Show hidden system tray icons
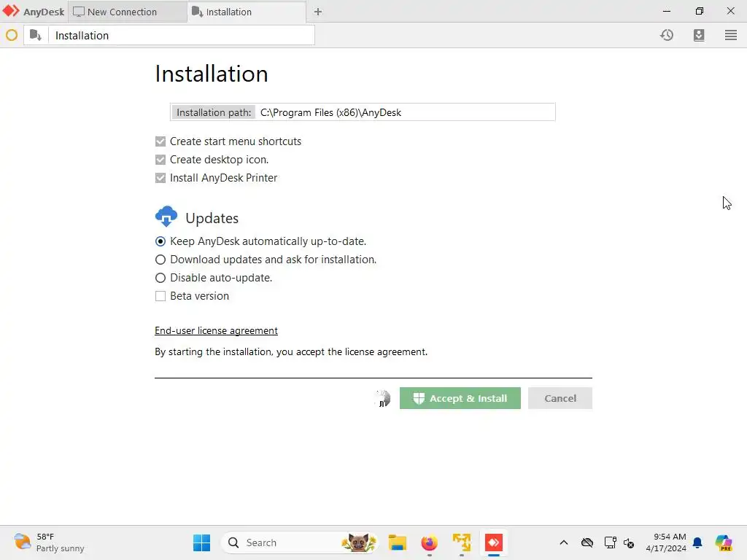This screenshot has width=747, height=560. point(564,542)
